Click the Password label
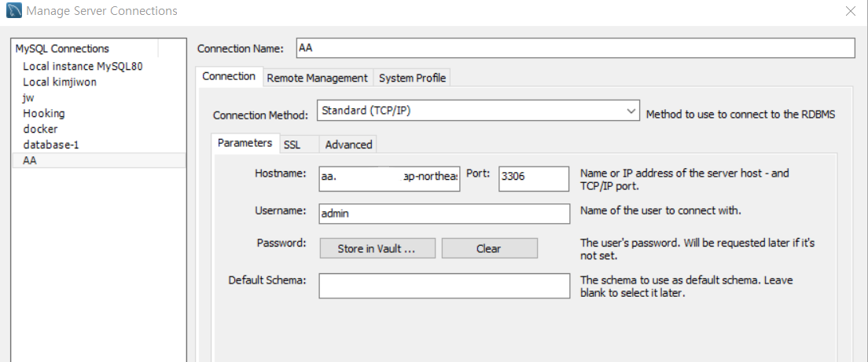 click(281, 243)
